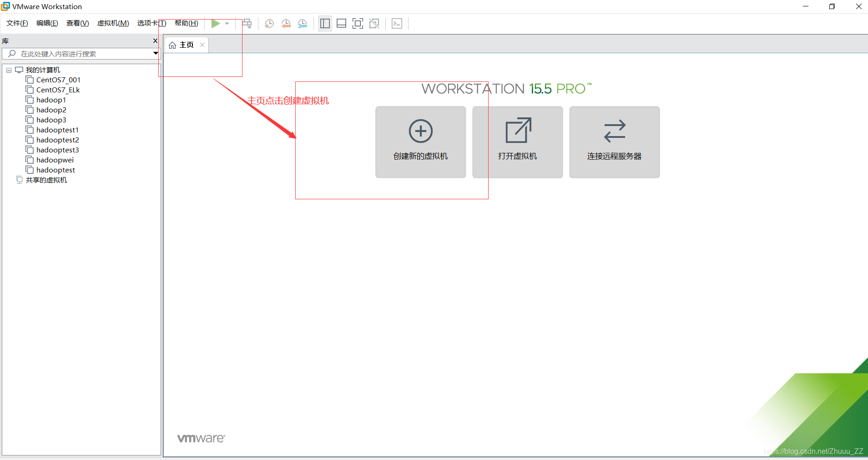Viewport: 868px width, 460px height.
Task: Select the hadooptest virtual machine
Action: [x=56, y=170]
